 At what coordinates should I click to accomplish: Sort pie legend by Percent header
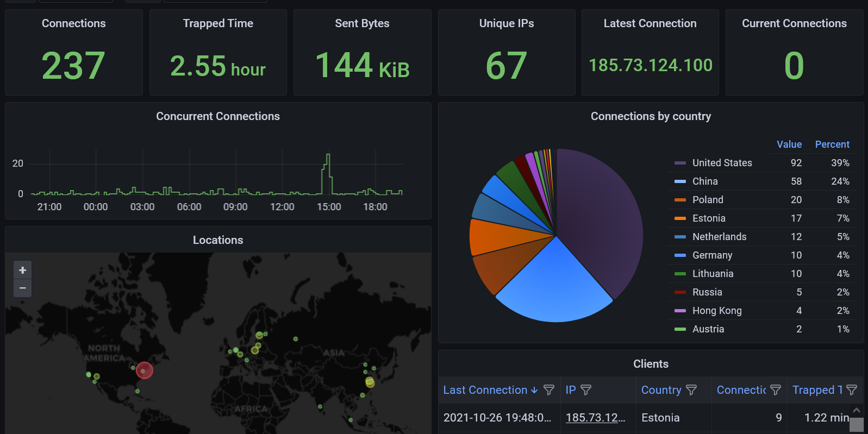[832, 144]
